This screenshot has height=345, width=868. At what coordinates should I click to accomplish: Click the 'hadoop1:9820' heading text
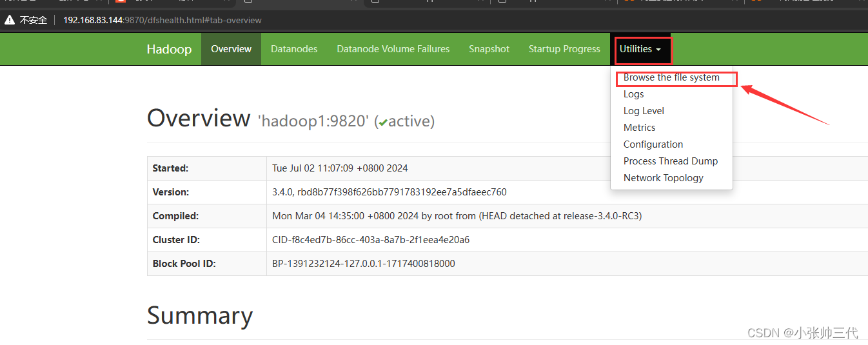pos(313,121)
